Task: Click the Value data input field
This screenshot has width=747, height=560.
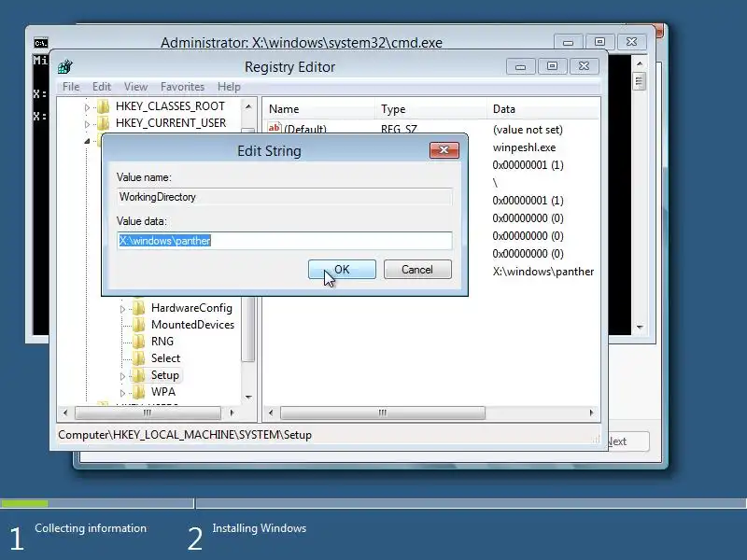Action: point(285,241)
